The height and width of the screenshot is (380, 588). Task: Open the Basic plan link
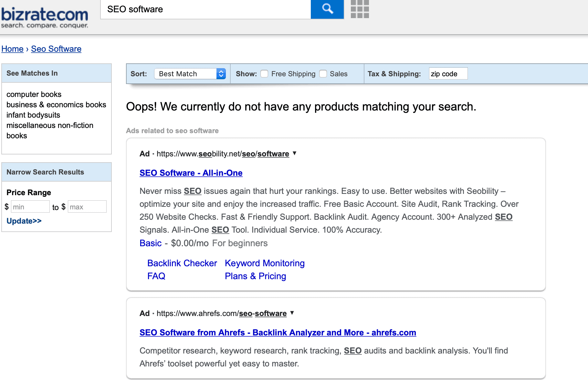tap(151, 243)
